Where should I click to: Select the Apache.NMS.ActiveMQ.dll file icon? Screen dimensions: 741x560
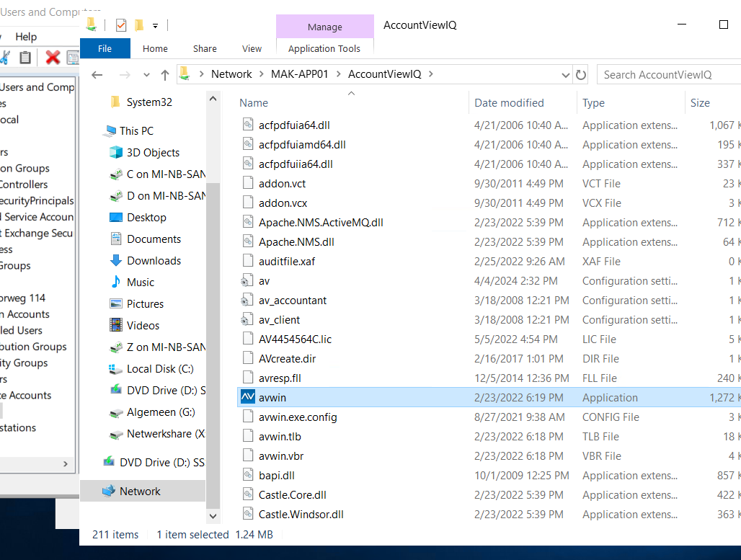248,222
